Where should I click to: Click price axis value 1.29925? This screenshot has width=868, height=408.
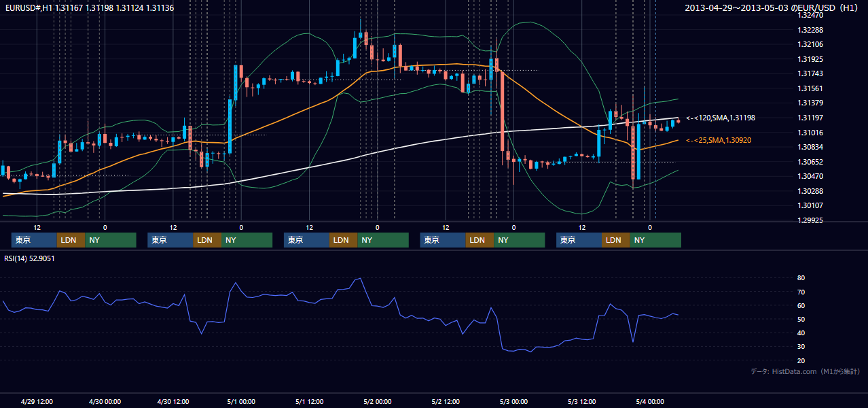tap(811, 220)
